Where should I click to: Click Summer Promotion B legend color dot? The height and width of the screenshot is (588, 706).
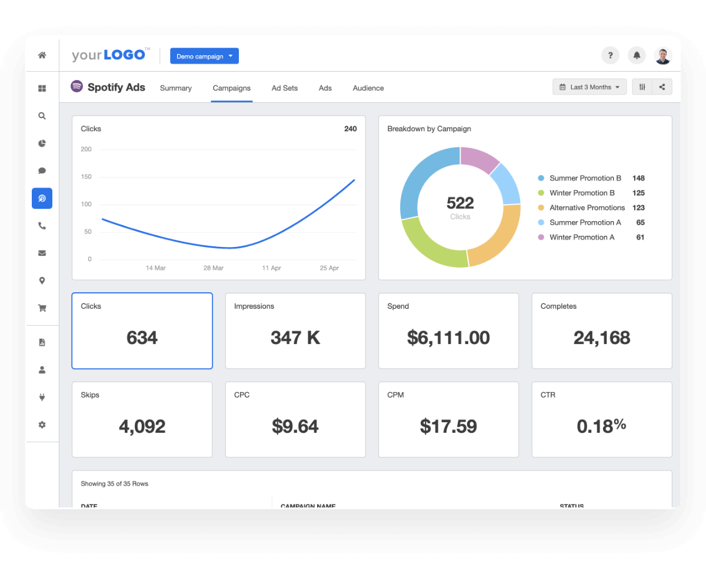[541, 178]
